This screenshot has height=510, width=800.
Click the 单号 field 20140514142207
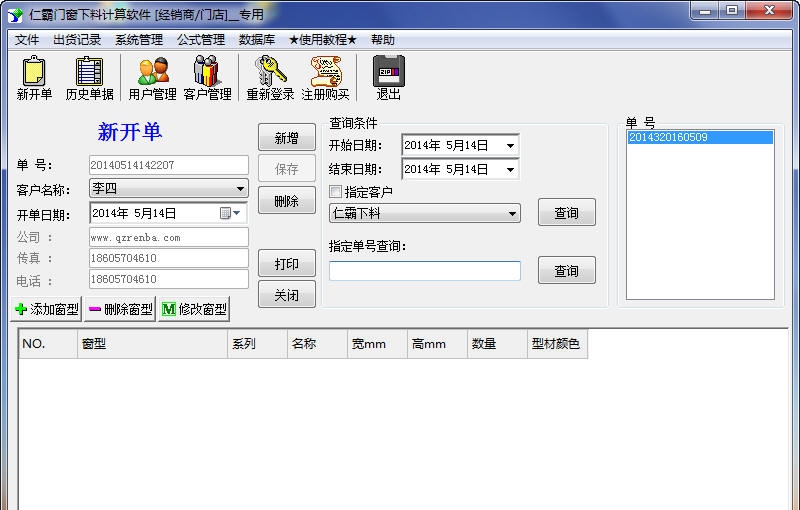pyautogui.click(x=168, y=165)
